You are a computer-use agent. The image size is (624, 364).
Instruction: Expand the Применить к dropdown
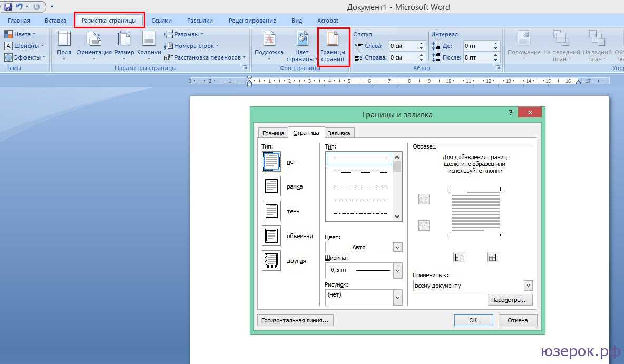tap(528, 286)
